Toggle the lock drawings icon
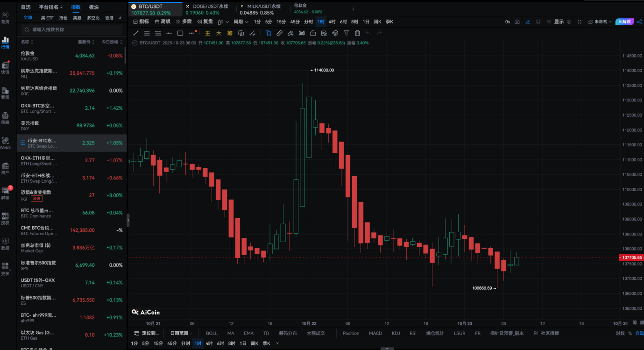 (312, 33)
